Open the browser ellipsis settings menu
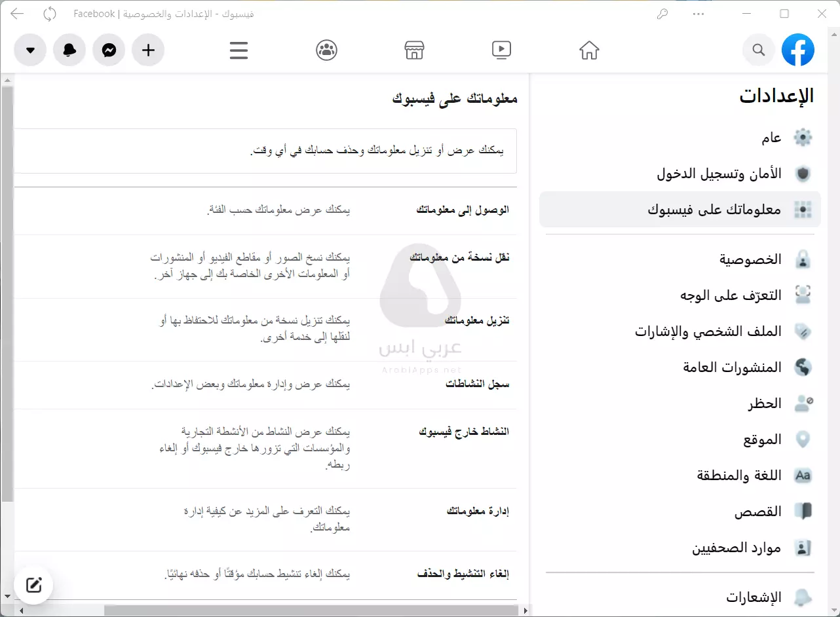The height and width of the screenshot is (617, 840). [698, 13]
